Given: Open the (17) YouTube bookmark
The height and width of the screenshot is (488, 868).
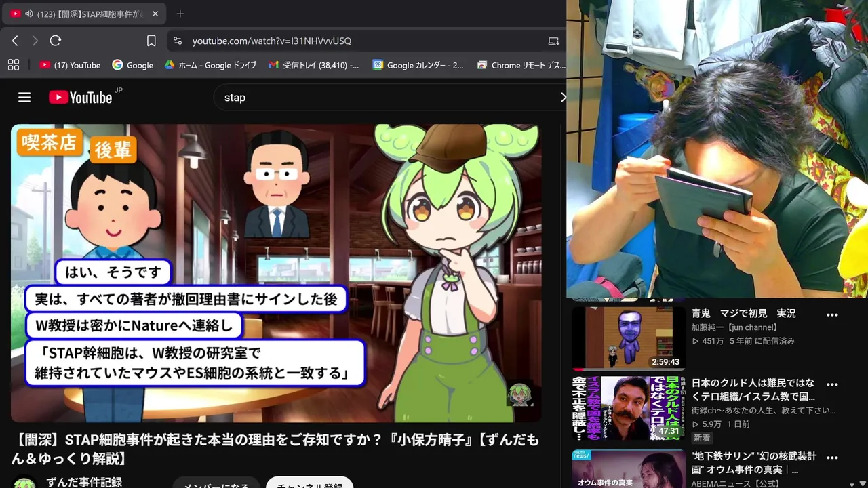Looking at the screenshot, I should tap(70, 65).
